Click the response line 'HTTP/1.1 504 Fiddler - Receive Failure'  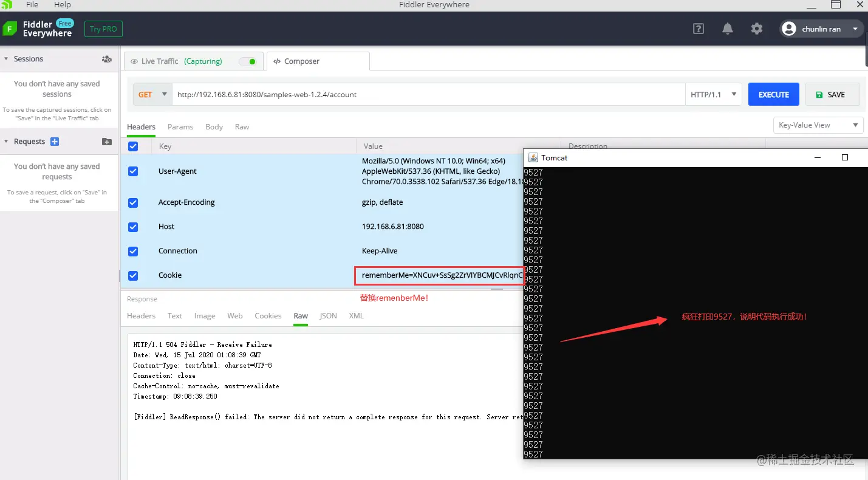(203, 345)
